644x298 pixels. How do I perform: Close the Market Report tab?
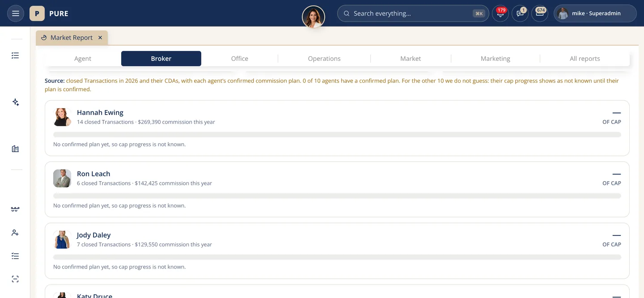pos(100,38)
